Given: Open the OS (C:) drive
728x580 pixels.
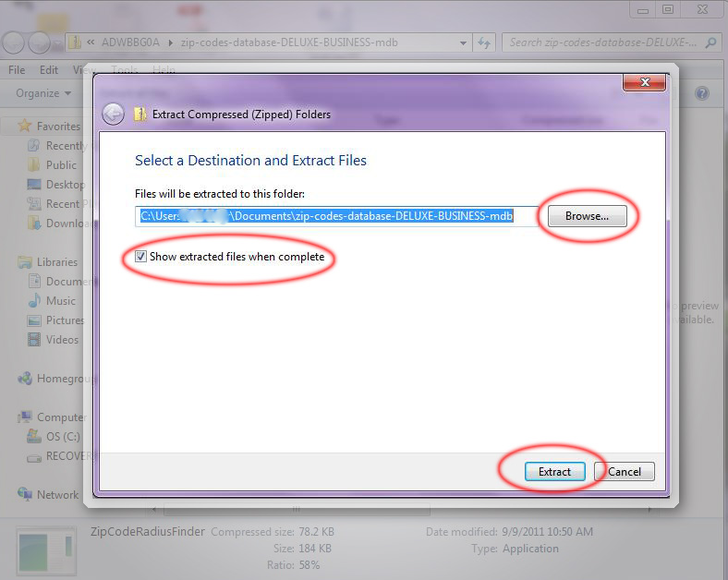Looking at the screenshot, I should click(63, 437).
